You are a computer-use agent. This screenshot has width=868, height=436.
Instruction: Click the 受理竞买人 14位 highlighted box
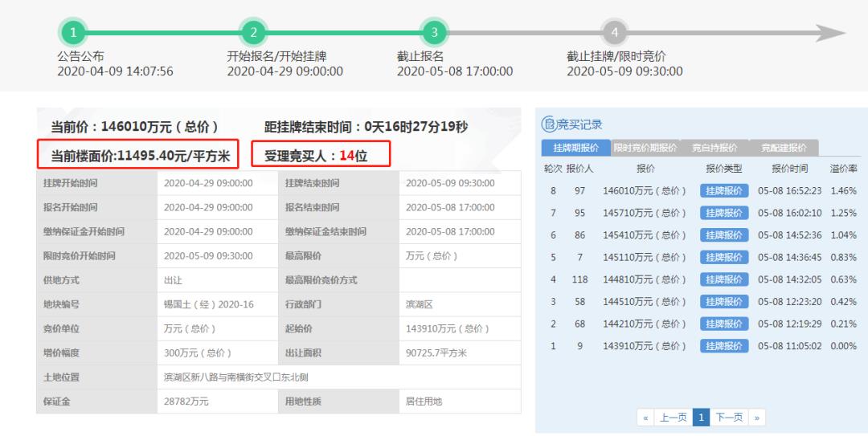[321, 156]
